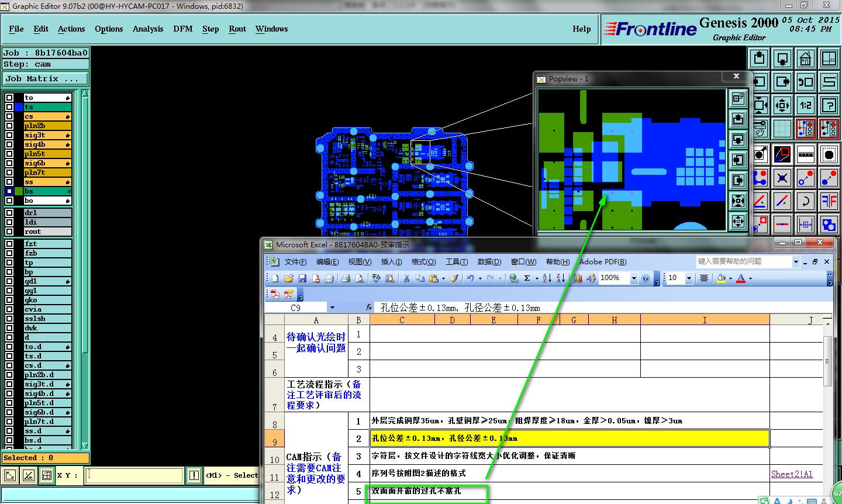This screenshot has height=504, width=842.
Task: Open AutoSum dropdown arrow
Action: coord(537,278)
